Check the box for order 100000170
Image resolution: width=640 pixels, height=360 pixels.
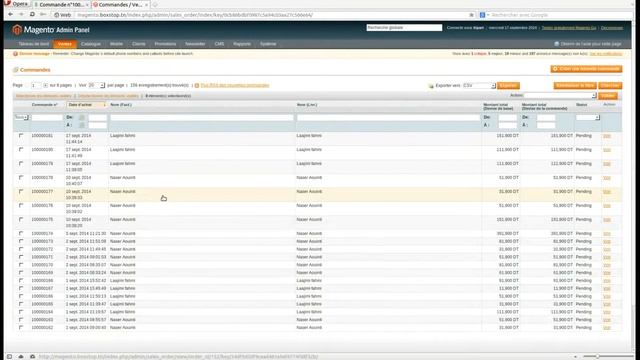point(21,265)
